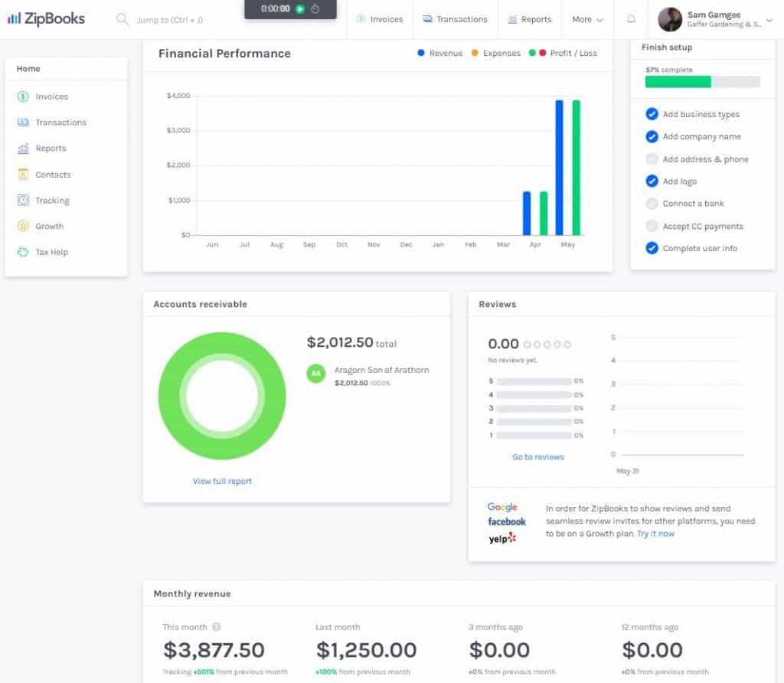Screen dimensions: 784x683
Task: Start the time tracker play button
Action: 300,9
